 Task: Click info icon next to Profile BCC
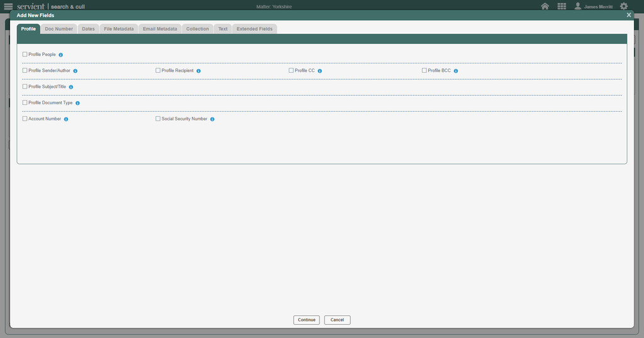pos(456,71)
